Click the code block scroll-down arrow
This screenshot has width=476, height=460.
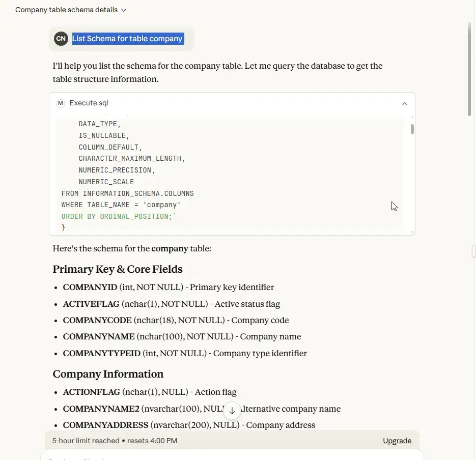pyautogui.click(x=412, y=232)
